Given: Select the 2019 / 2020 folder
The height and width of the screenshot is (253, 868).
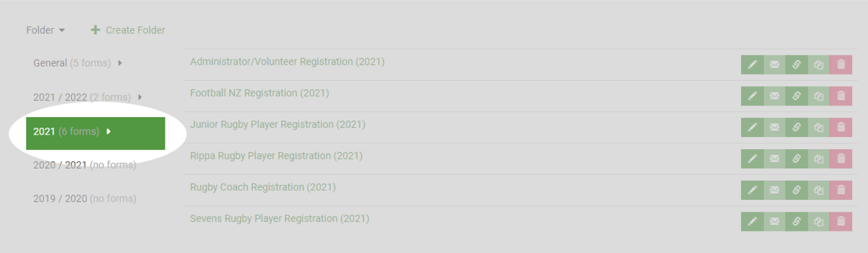Looking at the screenshot, I should tap(84, 199).
